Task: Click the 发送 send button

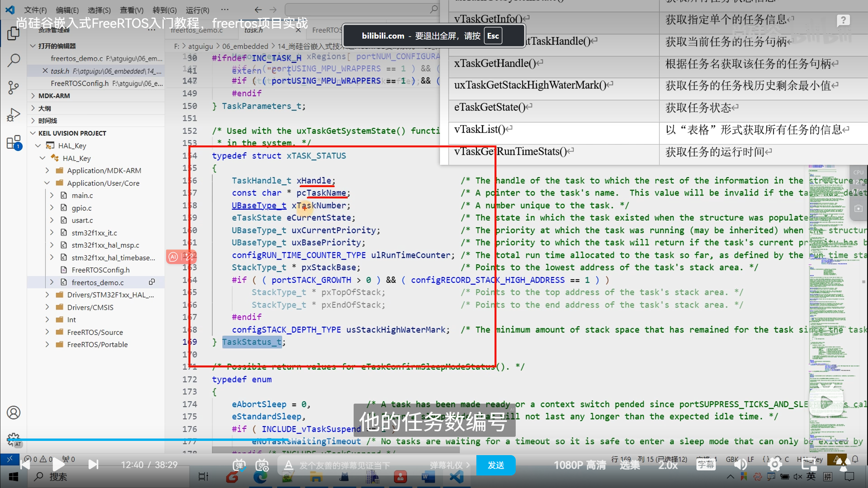Action: [x=496, y=465]
